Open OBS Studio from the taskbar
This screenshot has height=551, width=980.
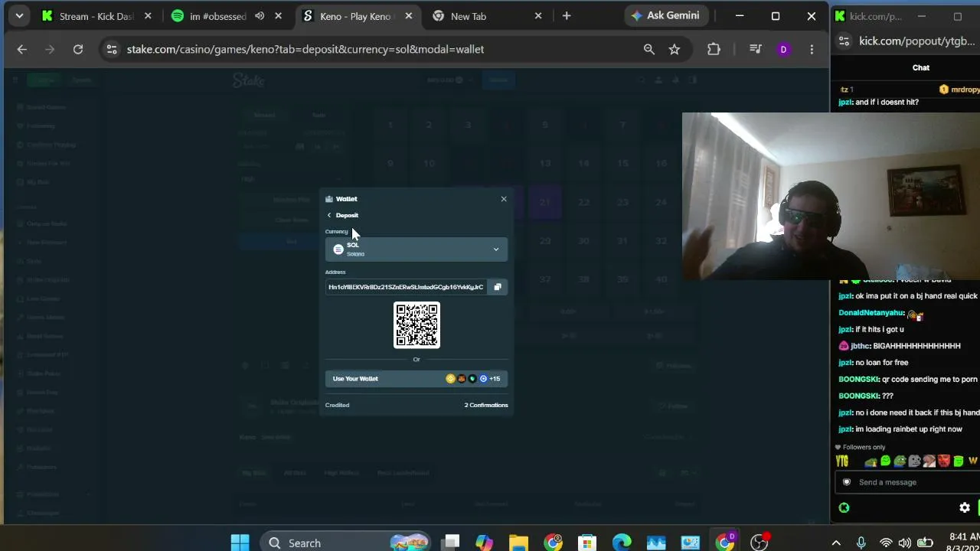(x=759, y=543)
